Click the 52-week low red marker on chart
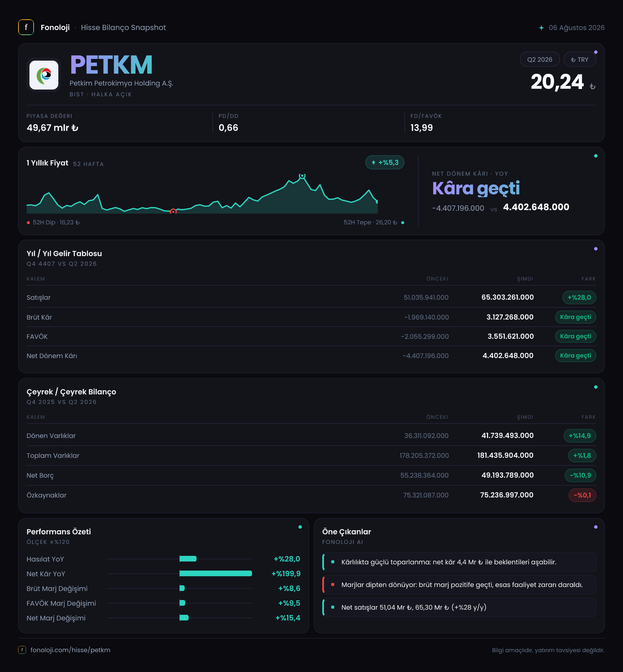 pyautogui.click(x=173, y=211)
